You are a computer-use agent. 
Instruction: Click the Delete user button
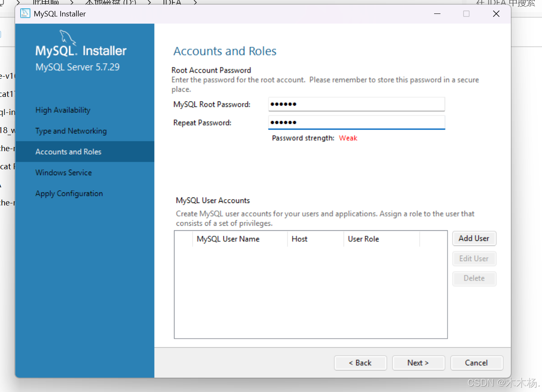pyautogui.click(x=474, y=278)
